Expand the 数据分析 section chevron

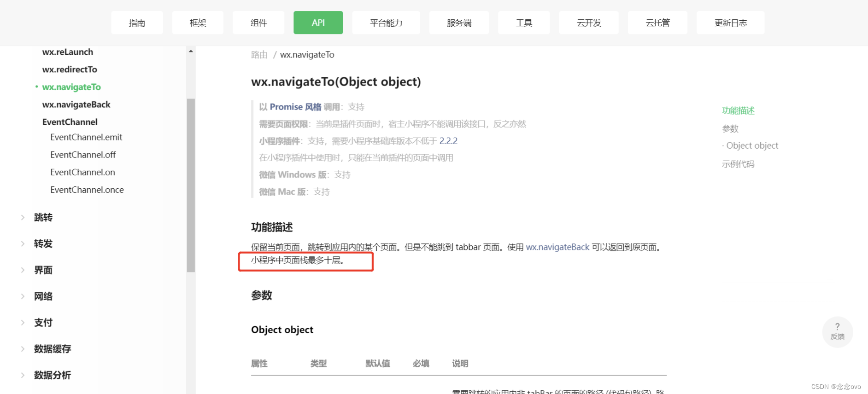pos(23,375)
